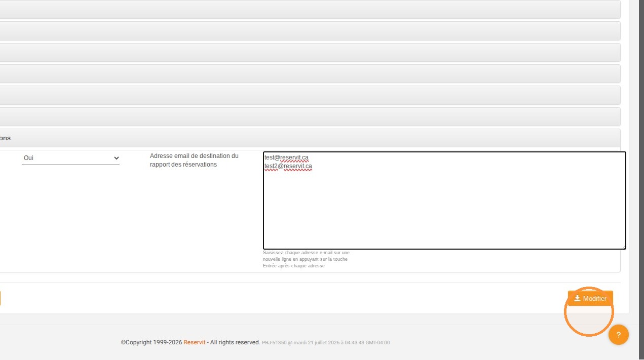Expand the second collapsed accordion bar from top

point(310,31)
